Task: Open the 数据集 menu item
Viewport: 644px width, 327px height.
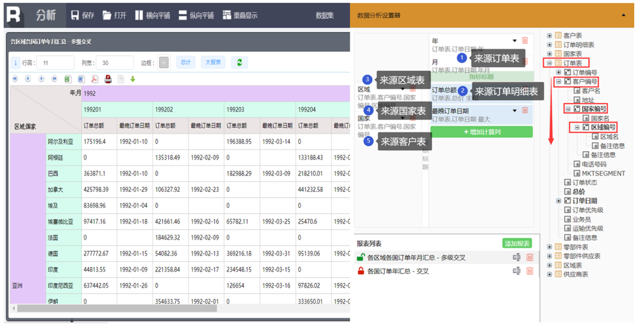Action: (325, 15)
